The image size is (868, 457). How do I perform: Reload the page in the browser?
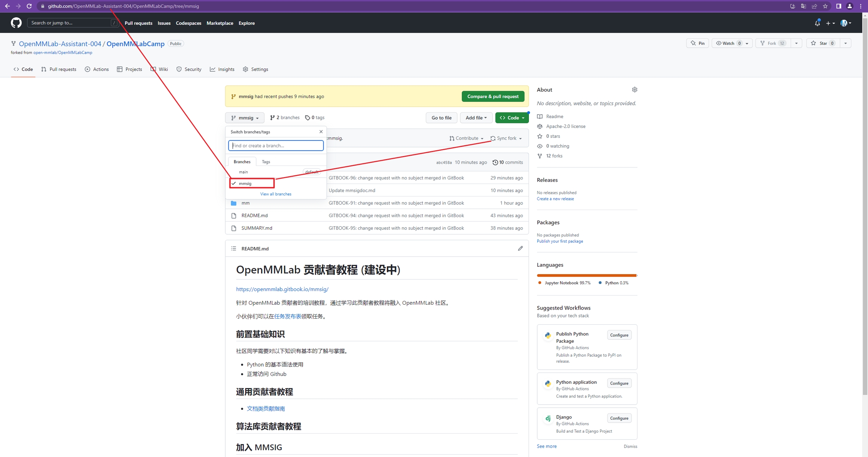coord(29,6)
